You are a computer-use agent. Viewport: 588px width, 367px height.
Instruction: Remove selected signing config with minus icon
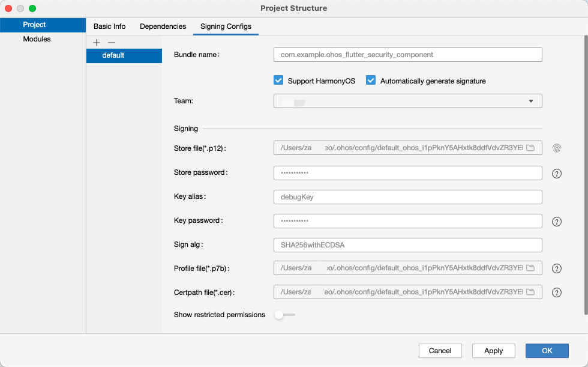click(x=112, y=43)
